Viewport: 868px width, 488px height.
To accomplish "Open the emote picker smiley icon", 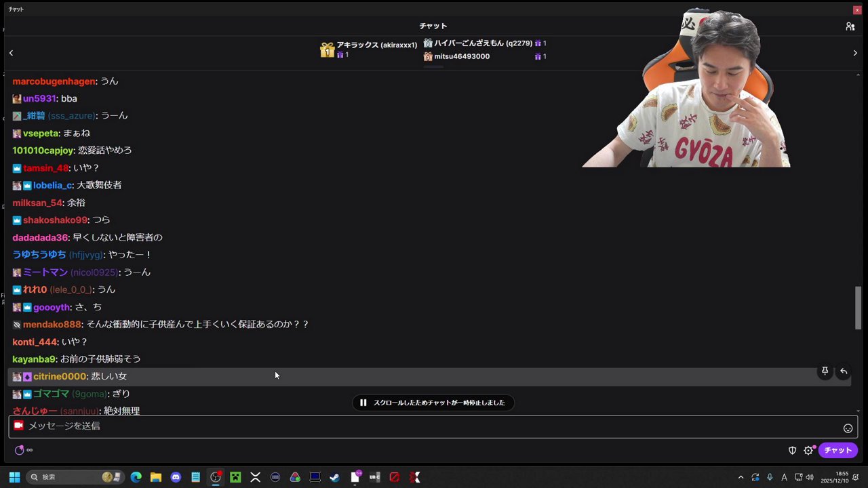I will [848, 427].
